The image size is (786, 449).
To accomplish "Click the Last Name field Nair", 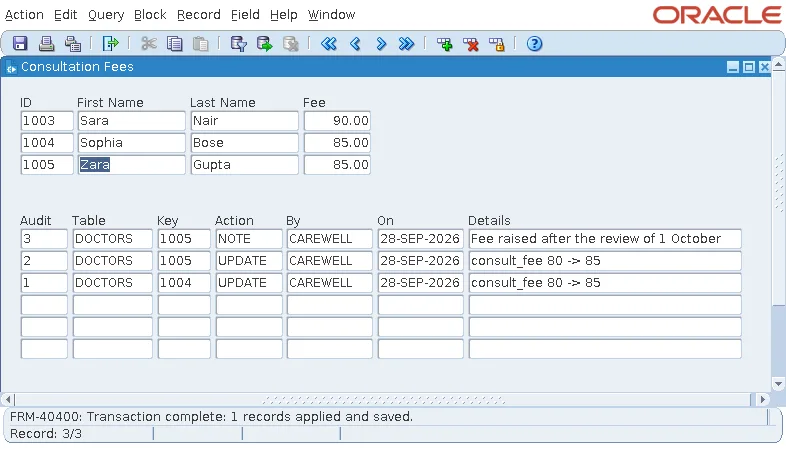I will point(245,121).
